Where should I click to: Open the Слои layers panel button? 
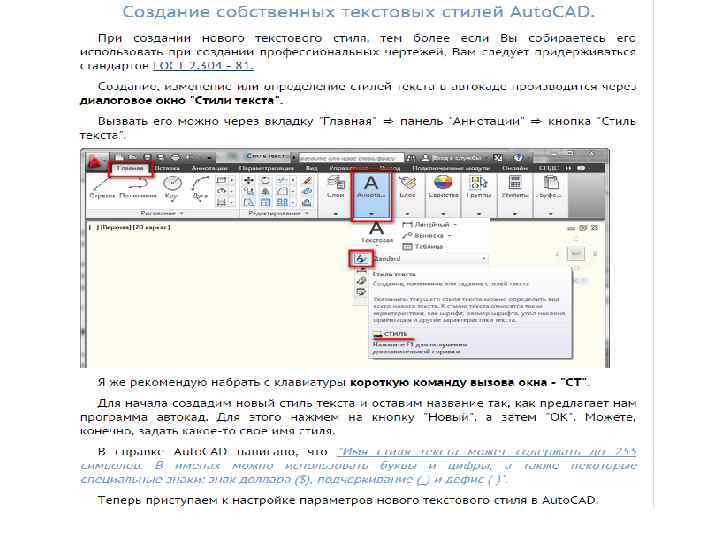(336, 187)
